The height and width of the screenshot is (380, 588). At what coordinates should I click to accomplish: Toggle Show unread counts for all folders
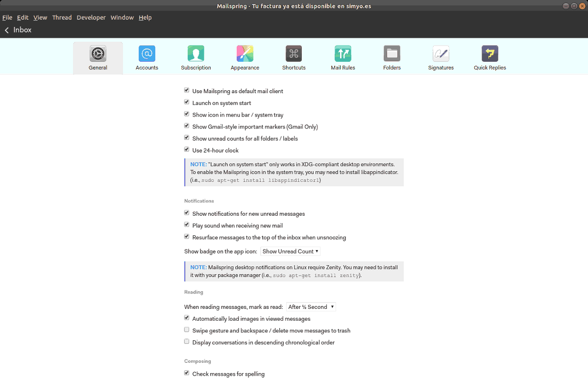tap(187, 137)
